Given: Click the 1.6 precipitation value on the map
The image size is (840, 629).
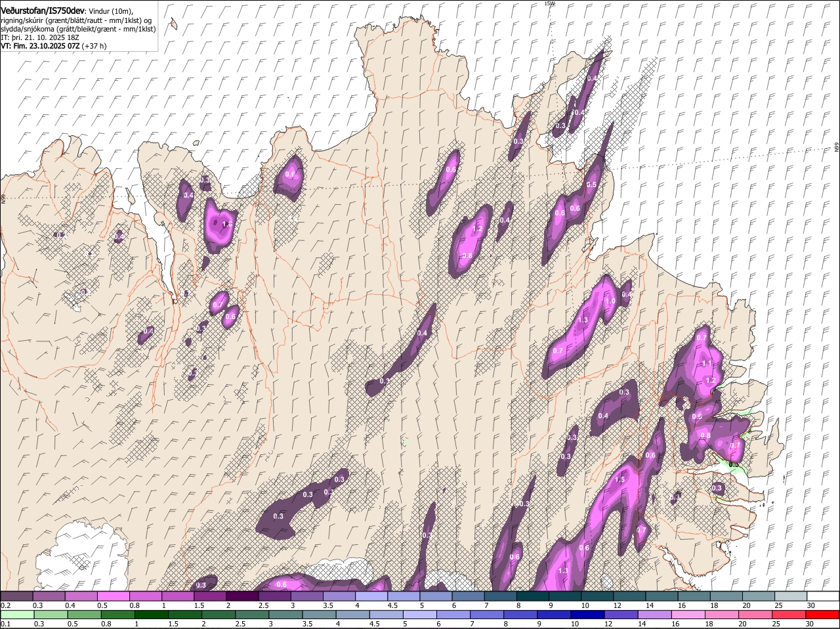Looking at the screenshot, I should [x=228, y=224].
